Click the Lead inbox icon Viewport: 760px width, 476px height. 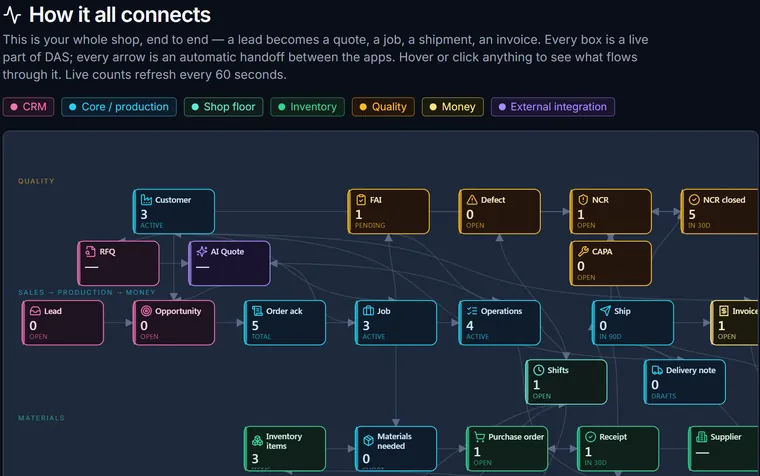[x=35, y=311]
